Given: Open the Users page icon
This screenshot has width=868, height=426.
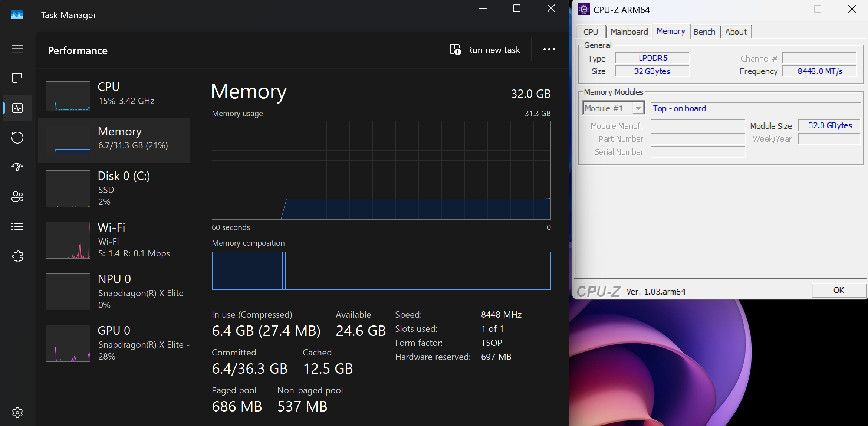Looking at the screenshot, I should click(17, 197).
